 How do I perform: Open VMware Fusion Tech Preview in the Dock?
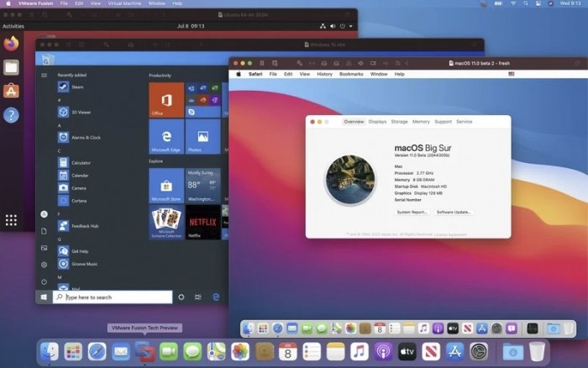click(x=144, y=351)
